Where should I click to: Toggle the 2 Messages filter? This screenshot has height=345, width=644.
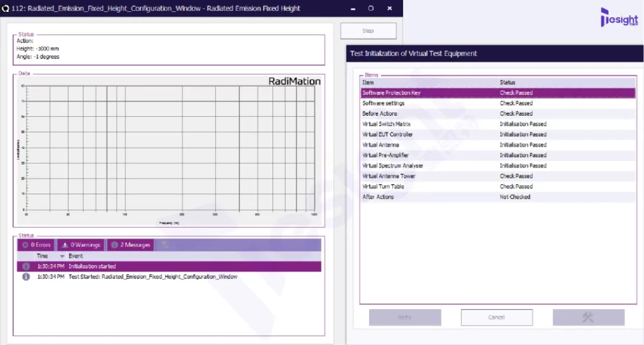(x=131, y=245)
